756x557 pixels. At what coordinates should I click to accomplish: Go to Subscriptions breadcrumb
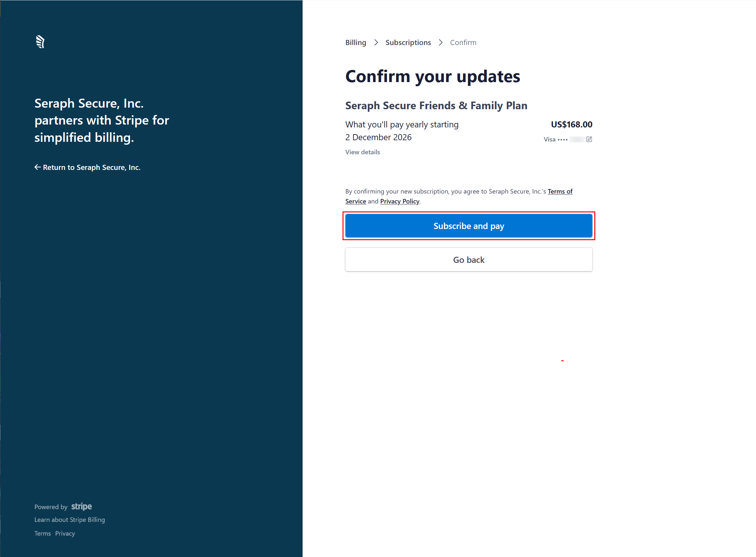coord(408,42)
